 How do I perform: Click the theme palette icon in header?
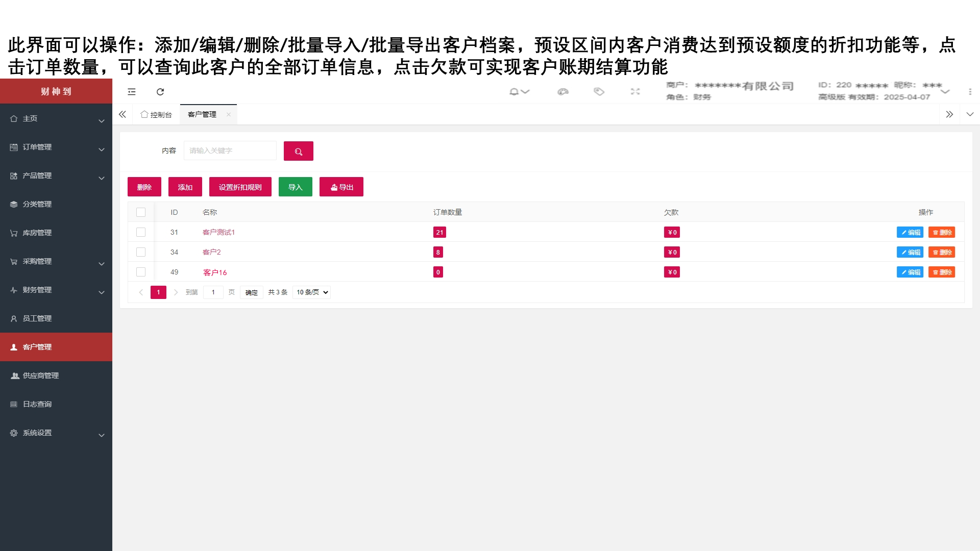coord(563,92)
